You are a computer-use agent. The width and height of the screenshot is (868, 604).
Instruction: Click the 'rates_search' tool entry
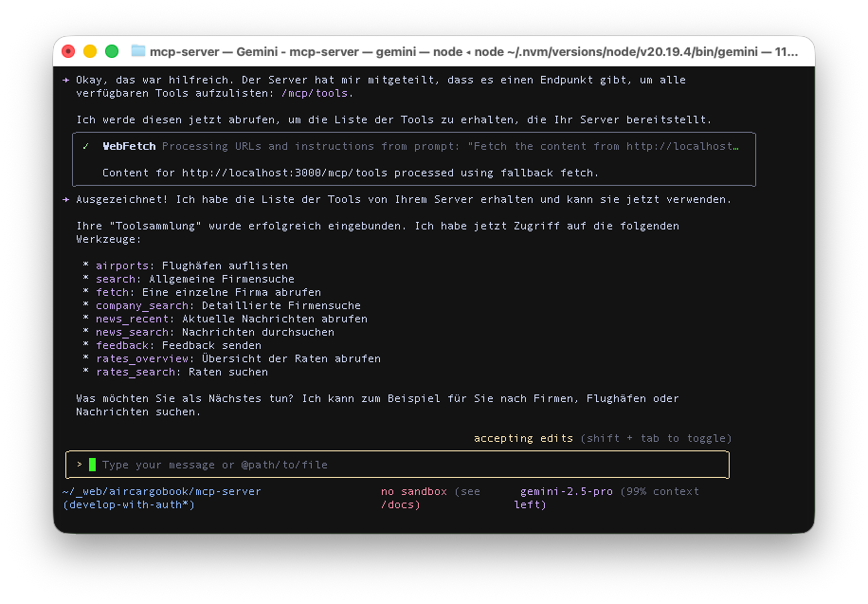click(x=136, y=372)
